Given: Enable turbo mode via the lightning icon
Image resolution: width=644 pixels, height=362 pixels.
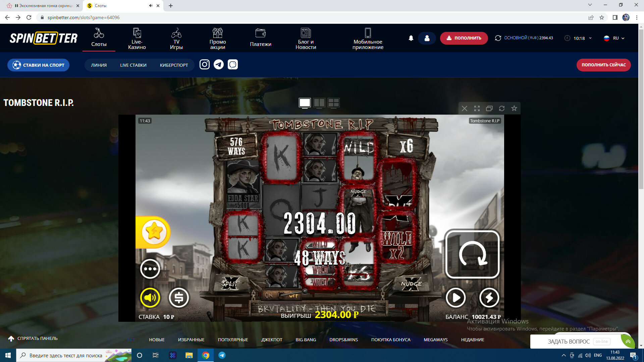Looking at the screenshot, I should [489, 297].
